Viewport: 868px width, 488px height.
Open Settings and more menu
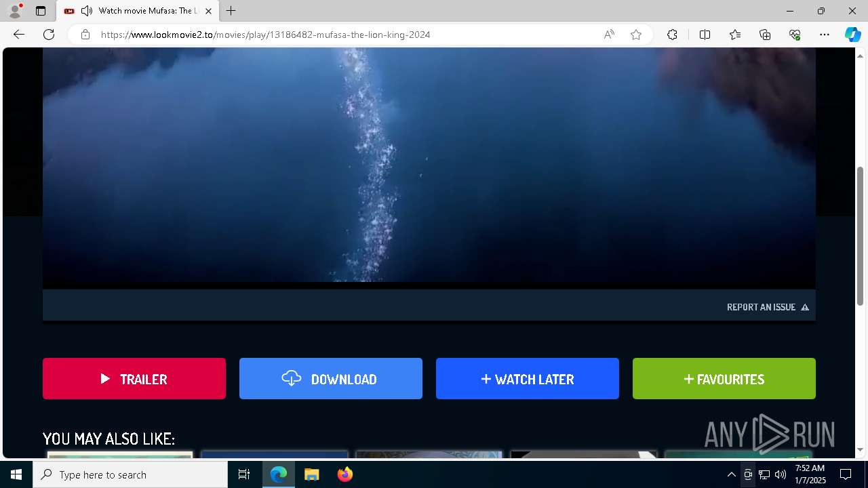[x=825, y=35]
